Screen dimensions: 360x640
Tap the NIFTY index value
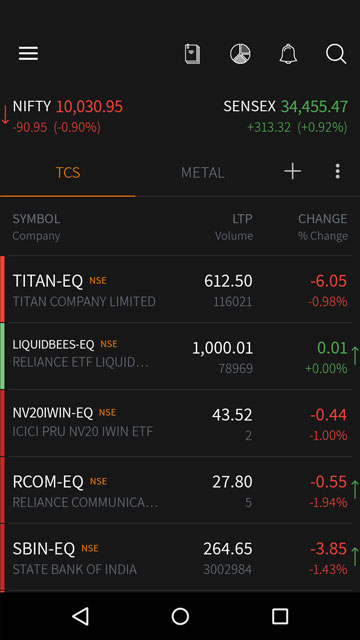pyautogui.click(x=89, y=107)
